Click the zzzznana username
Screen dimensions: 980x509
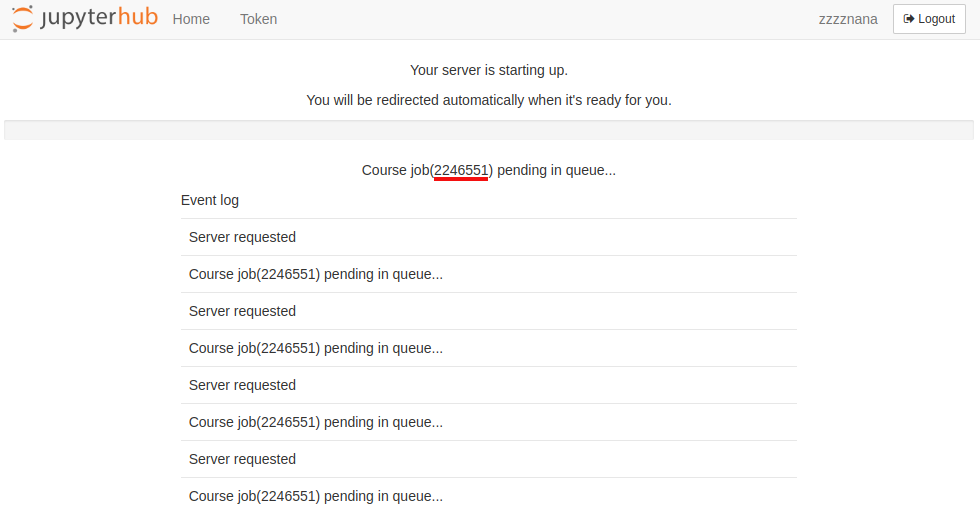[x=848, y=19]
